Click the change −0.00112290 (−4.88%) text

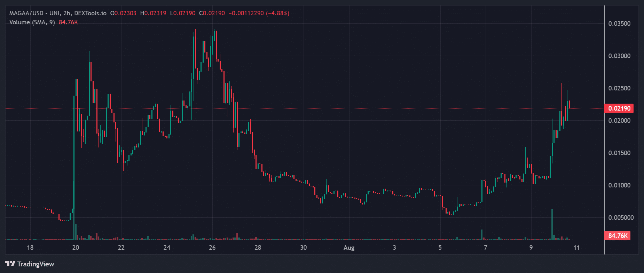tap(259, 13)
